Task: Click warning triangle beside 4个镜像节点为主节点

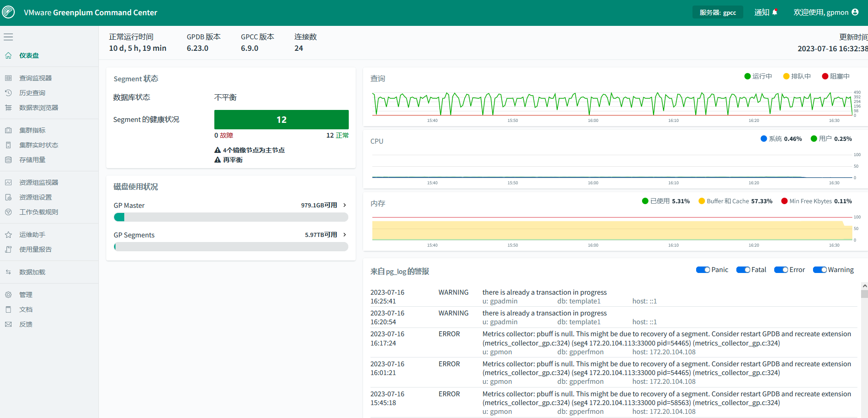Action: point(218,150)
